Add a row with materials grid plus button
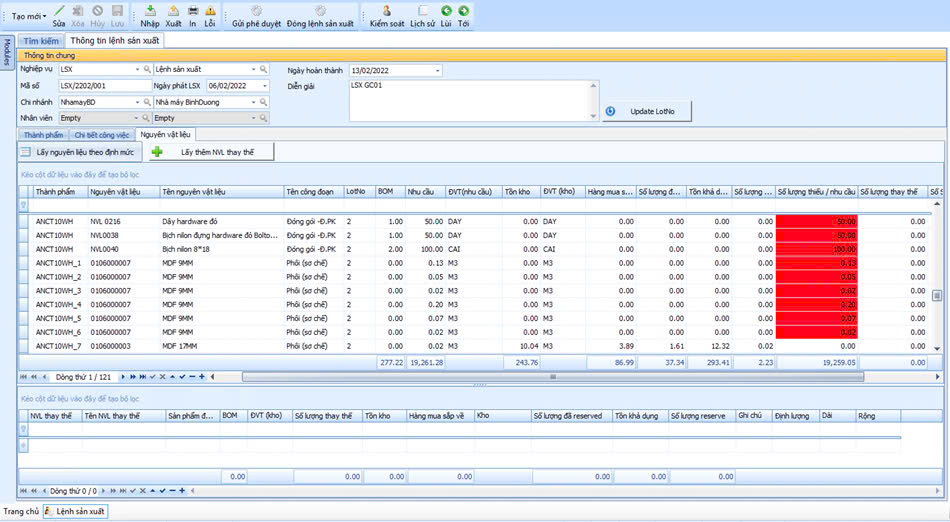Image resolution: width=950 pixels, height=522 pixels. point(202,377)
